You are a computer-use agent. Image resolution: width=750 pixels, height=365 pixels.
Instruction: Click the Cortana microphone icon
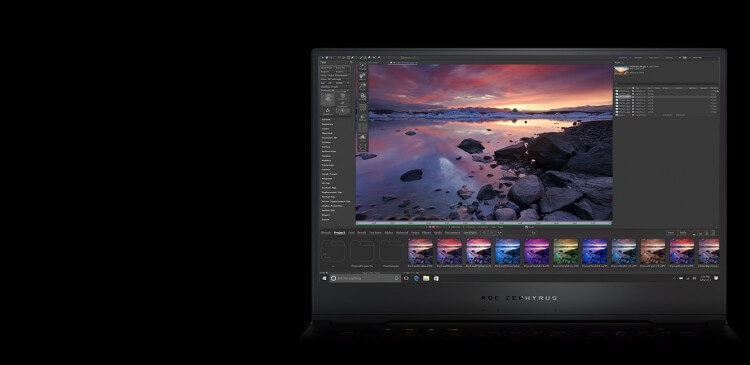[397, 278]
